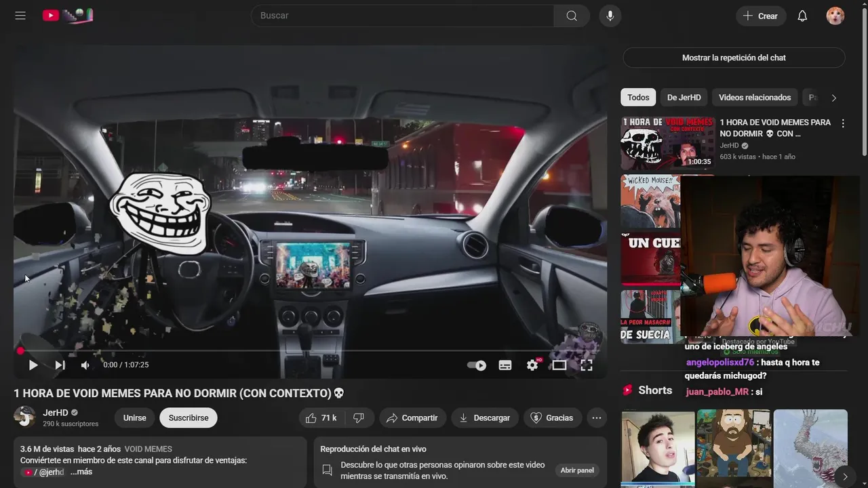Select the De JerHD filter chip
This screenshot has height=488, width=868.
pos(684,98)
